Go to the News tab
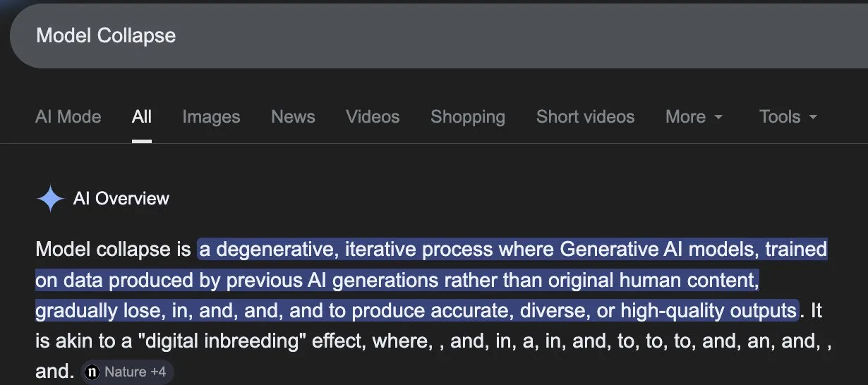This screenshot has height=385, width=868. click(x=293, y=117)
